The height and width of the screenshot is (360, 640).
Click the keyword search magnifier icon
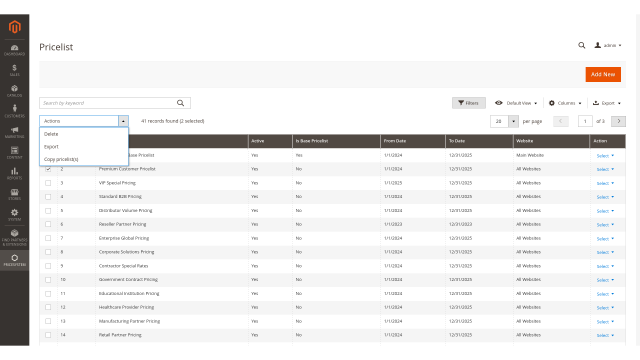point(180,103)
